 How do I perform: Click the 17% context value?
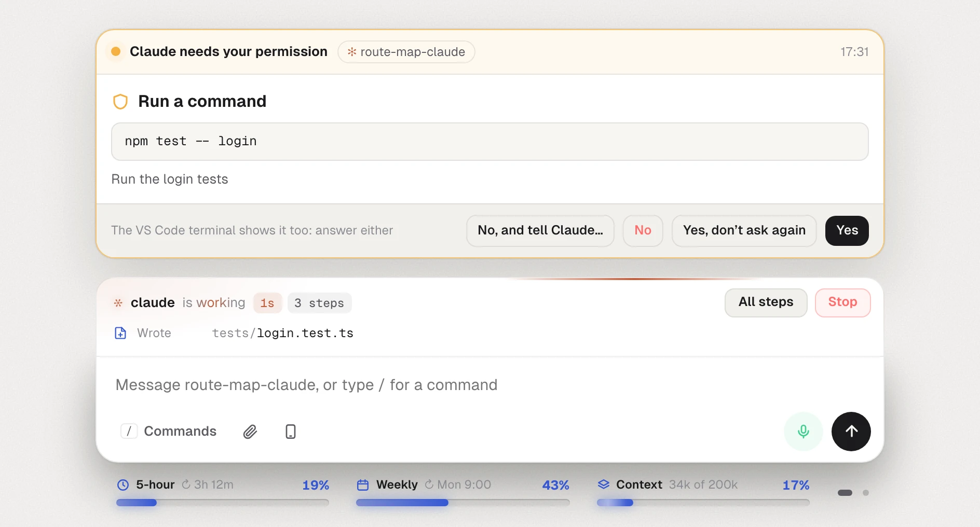coord(796,485)
